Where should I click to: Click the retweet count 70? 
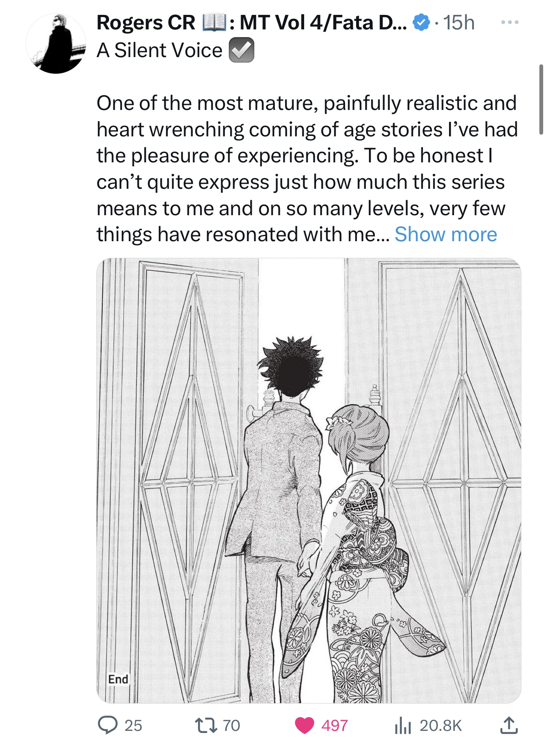(231, 725)
